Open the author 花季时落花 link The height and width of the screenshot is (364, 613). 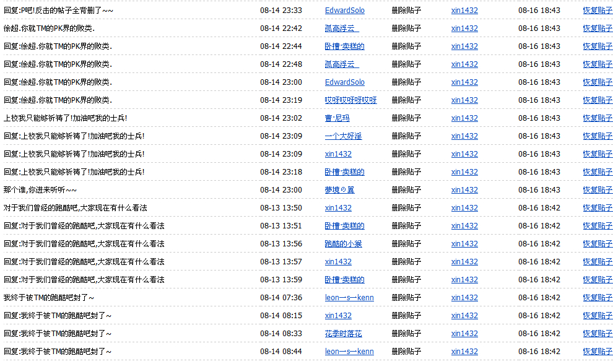[x=343, y=334]
